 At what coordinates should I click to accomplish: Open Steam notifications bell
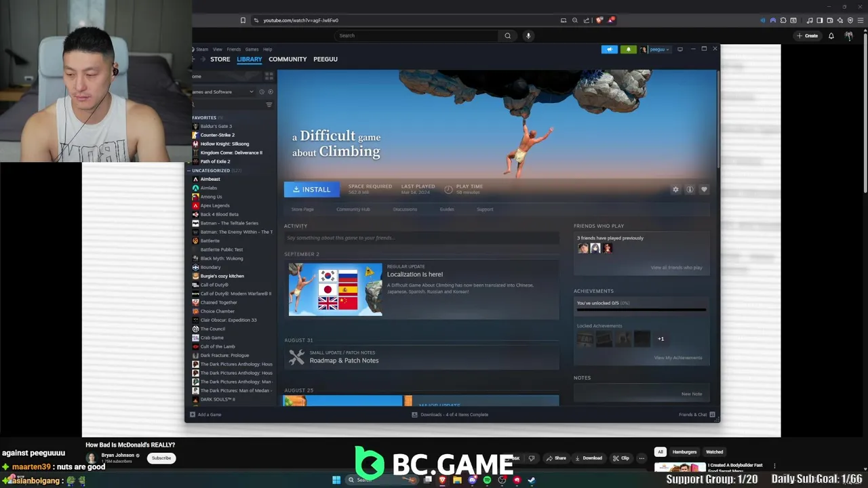click(x=629, y=49)
